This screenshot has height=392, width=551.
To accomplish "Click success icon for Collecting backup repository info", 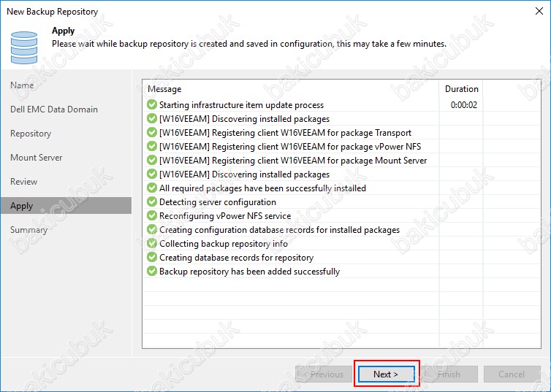I will click(152, 243).
